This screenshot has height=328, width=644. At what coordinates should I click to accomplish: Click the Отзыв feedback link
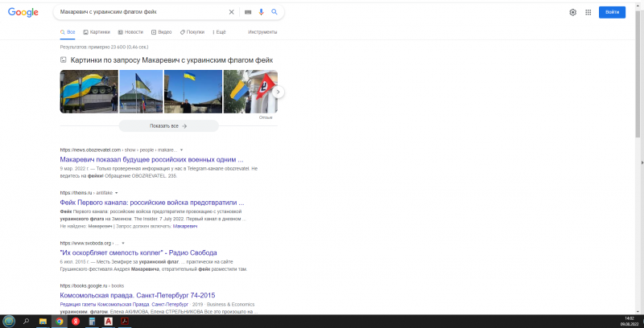coord(266,117)
